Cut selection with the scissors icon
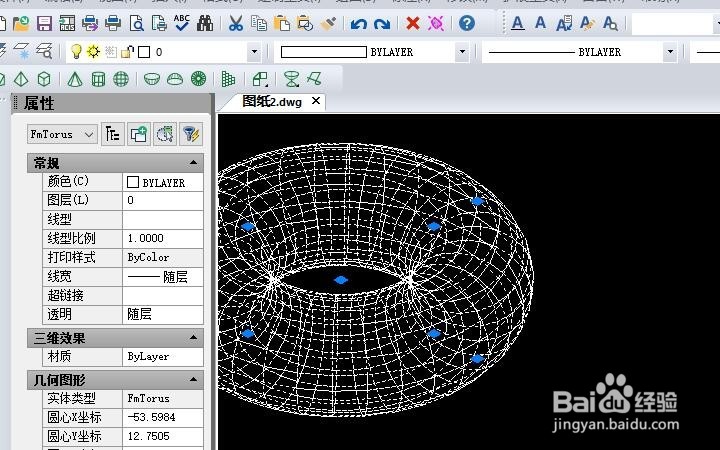 point(236,23)
